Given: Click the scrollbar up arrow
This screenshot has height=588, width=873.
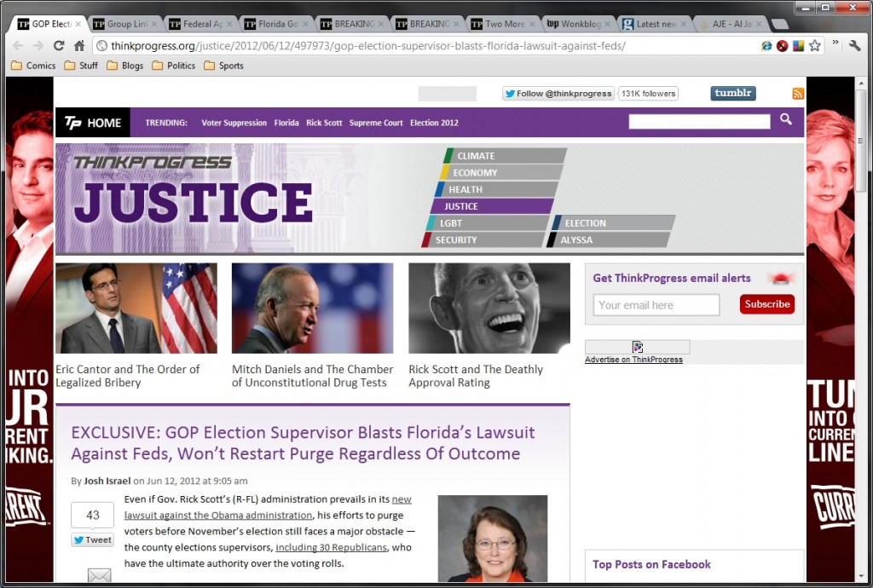Looking at the screenshot, I should point(861,84).
